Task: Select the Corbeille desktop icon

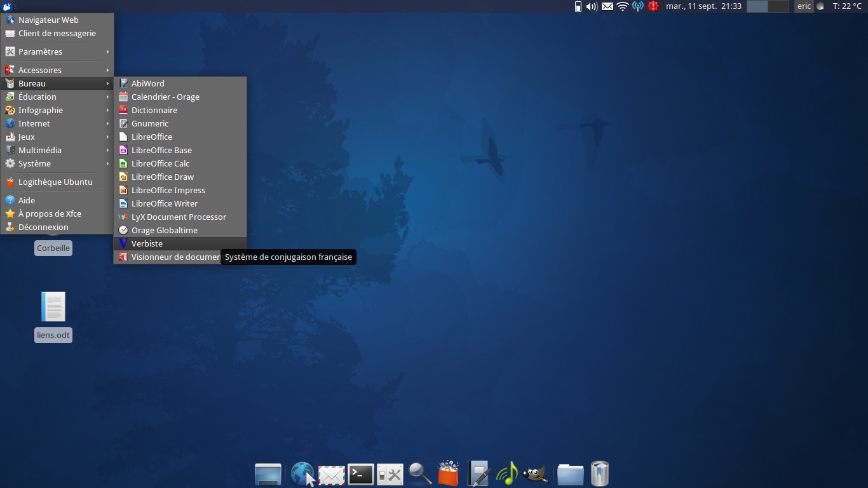Action: pyautogui.click(x=53, y=248)
